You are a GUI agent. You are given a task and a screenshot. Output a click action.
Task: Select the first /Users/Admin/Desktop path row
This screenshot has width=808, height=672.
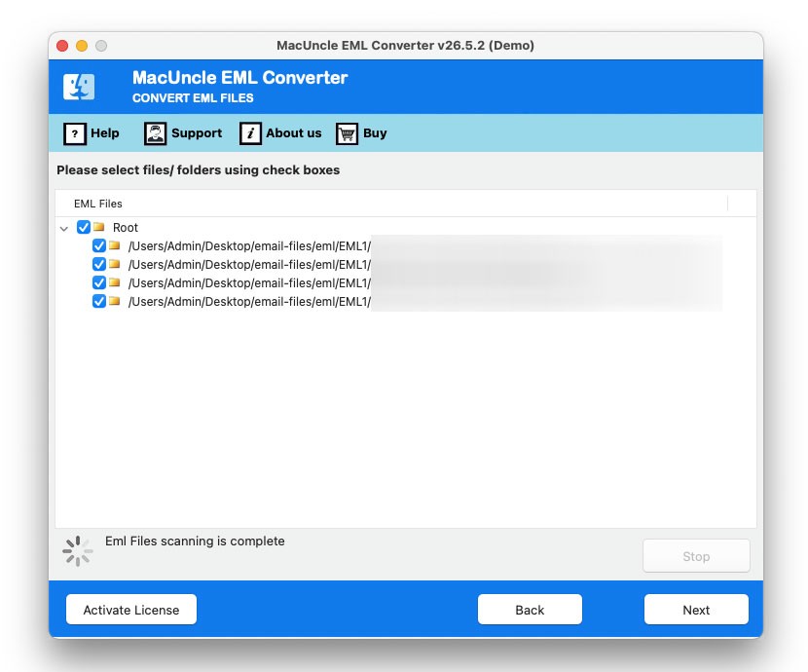point(249,246)
